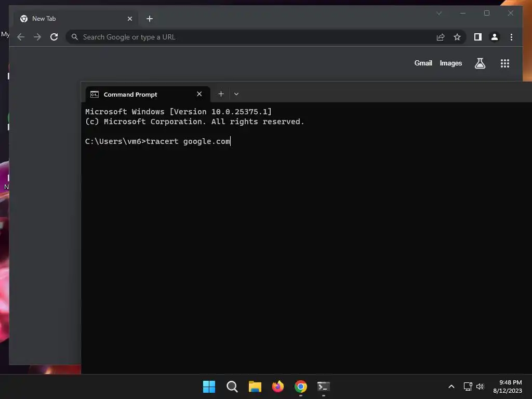Bookmark this tab with star icon

457,37
